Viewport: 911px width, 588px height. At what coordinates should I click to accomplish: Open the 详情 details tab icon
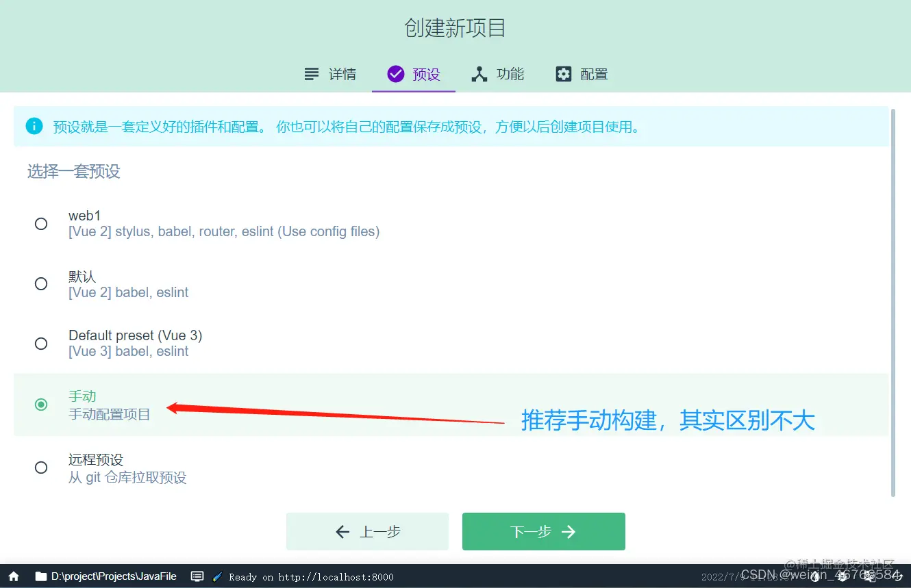click(x=310, y=74)
